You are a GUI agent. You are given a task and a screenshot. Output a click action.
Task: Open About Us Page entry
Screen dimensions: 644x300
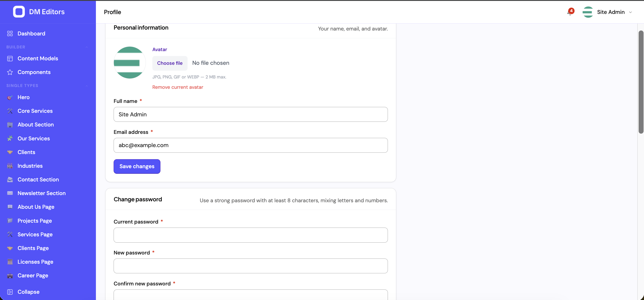tap(48, 207)
